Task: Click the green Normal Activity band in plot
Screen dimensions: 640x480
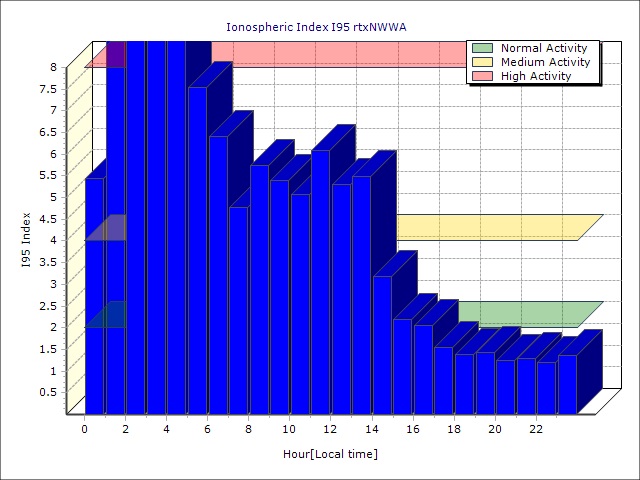Action: tap(520, 314)
